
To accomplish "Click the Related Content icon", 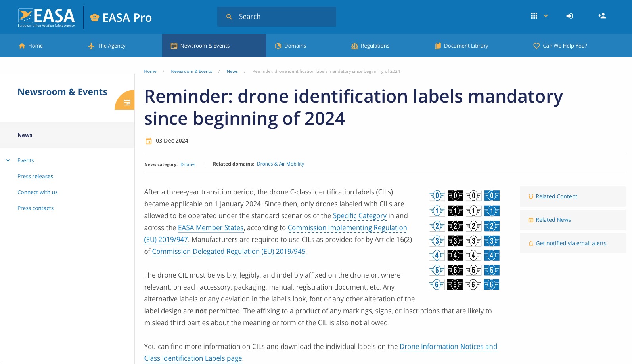I will 530,196.
